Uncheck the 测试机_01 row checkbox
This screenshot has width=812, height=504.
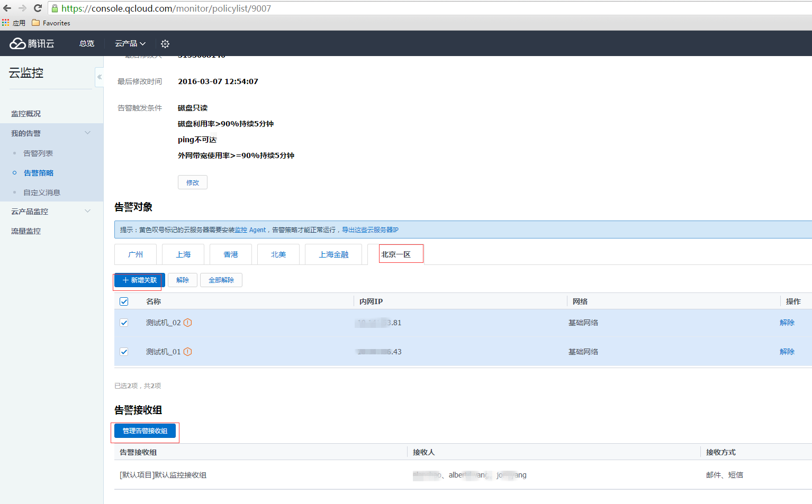tap(124, 352)
